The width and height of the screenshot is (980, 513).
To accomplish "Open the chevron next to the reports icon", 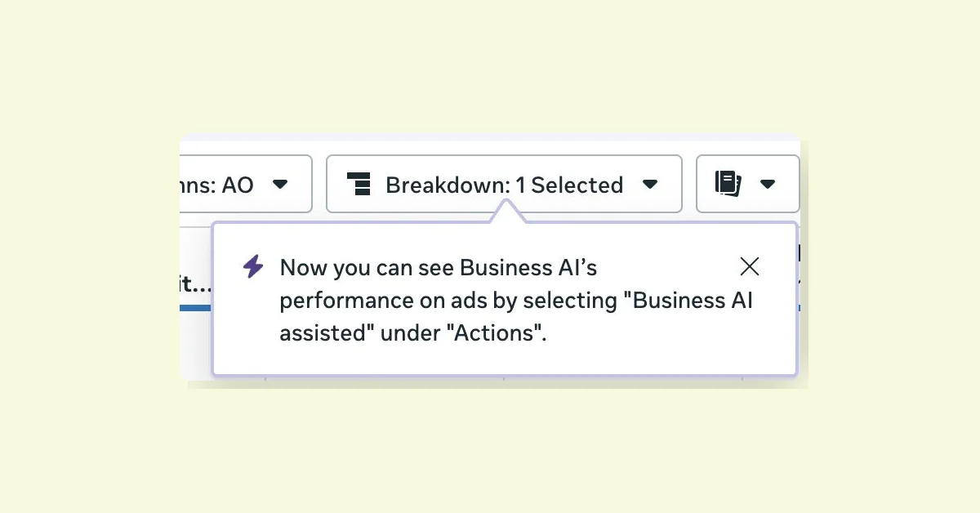I will click(x=768, y=185).
